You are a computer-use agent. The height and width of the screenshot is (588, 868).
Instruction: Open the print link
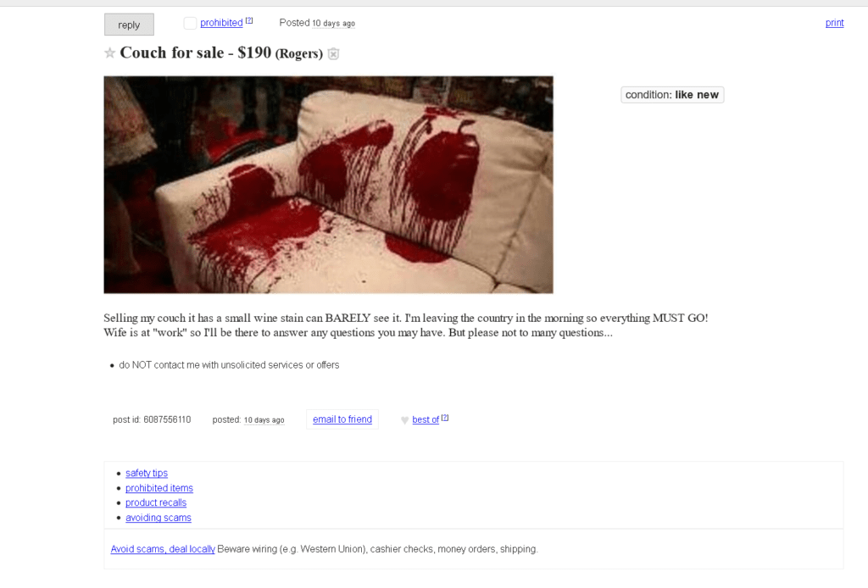(834, 23)
